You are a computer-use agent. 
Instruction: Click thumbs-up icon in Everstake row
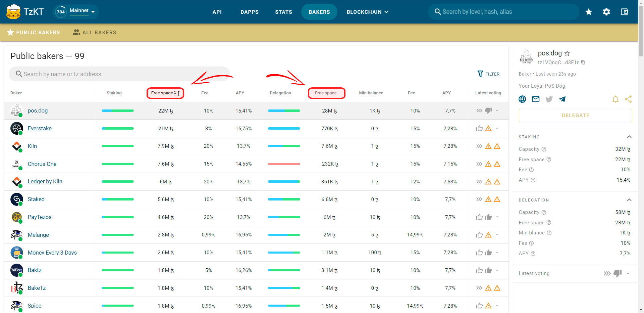(479, 128)
